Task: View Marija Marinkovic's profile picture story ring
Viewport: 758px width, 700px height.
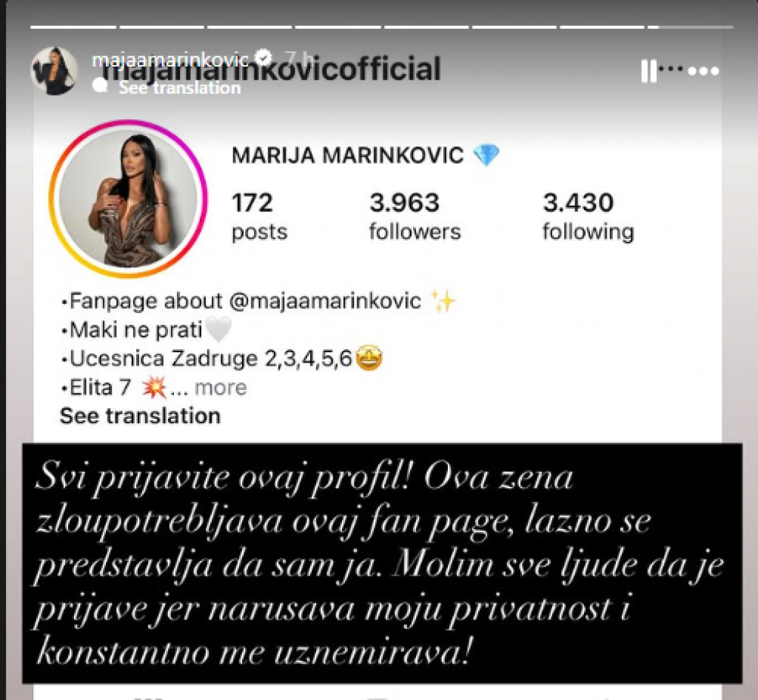Action: click(x=128, y=198)
